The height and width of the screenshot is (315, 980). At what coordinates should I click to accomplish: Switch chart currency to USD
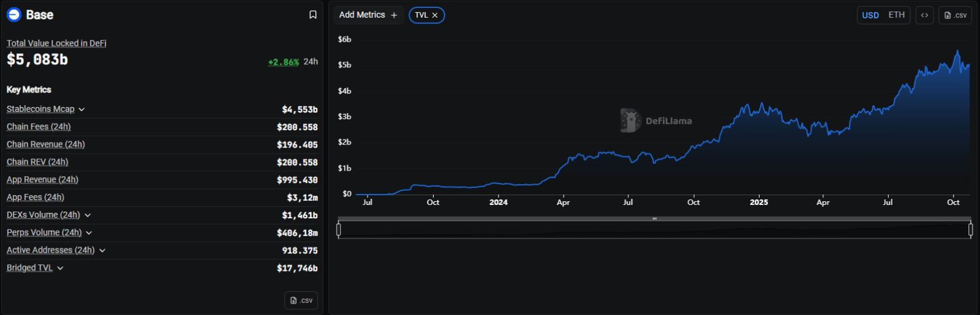pos(870,15)
